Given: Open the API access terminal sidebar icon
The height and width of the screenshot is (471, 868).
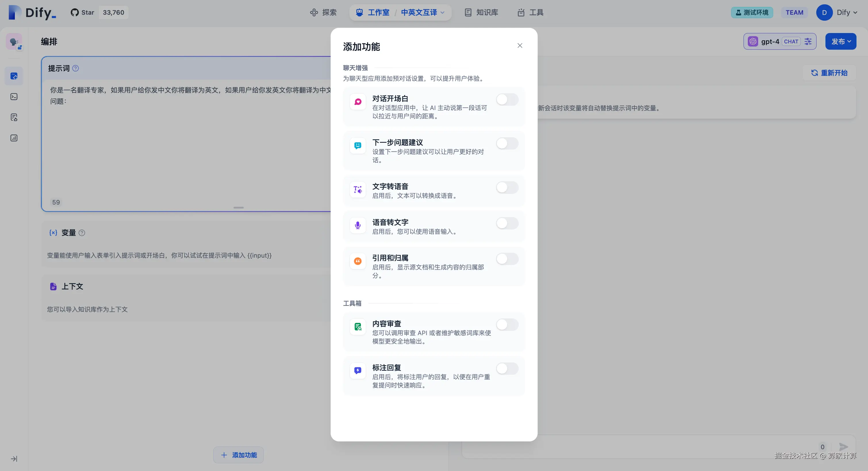Looking at the screenshot, I should pyautogui.click(x=14, y=97).
